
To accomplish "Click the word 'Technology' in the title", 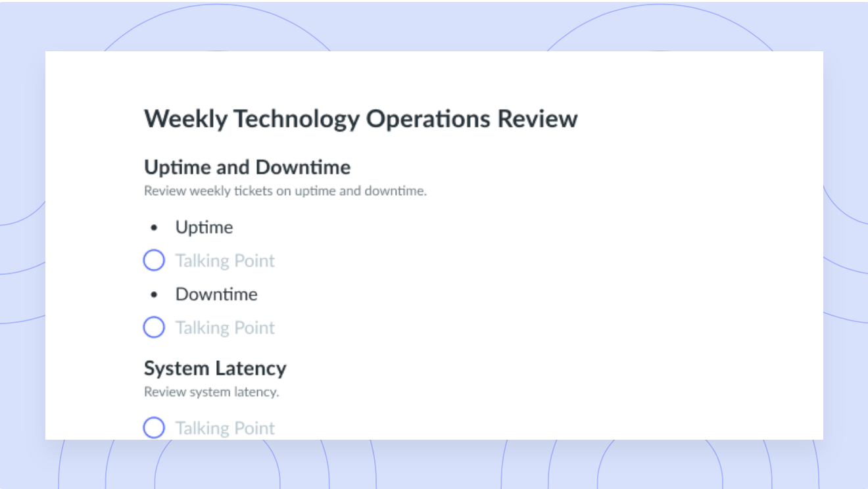I will [x=297, y=119].
